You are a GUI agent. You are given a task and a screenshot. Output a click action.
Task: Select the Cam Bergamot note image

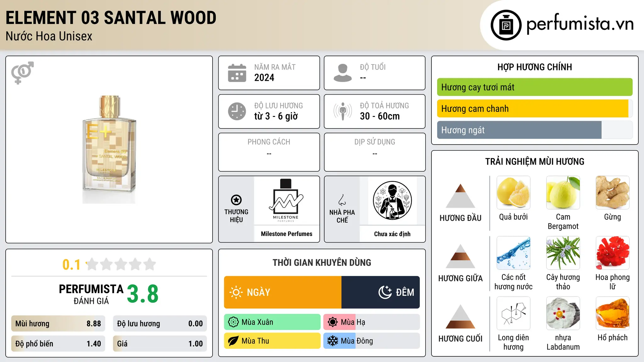(563, 193)
